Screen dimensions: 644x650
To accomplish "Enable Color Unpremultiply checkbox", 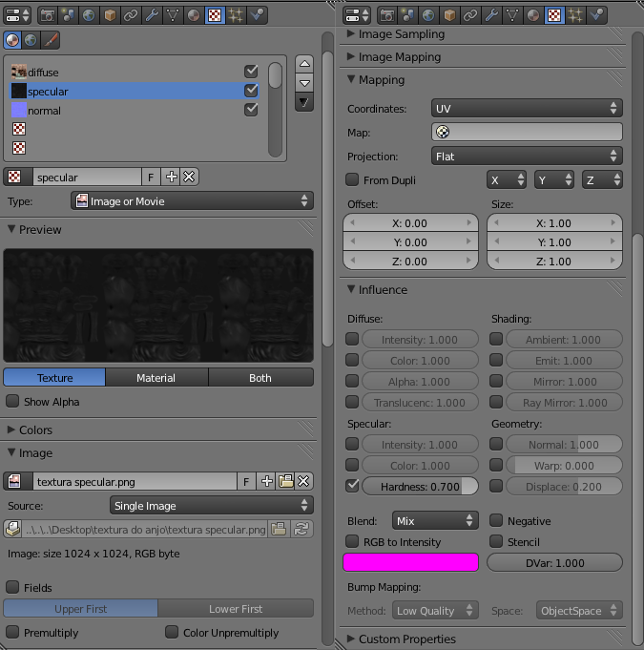I will tap(172, 632).
